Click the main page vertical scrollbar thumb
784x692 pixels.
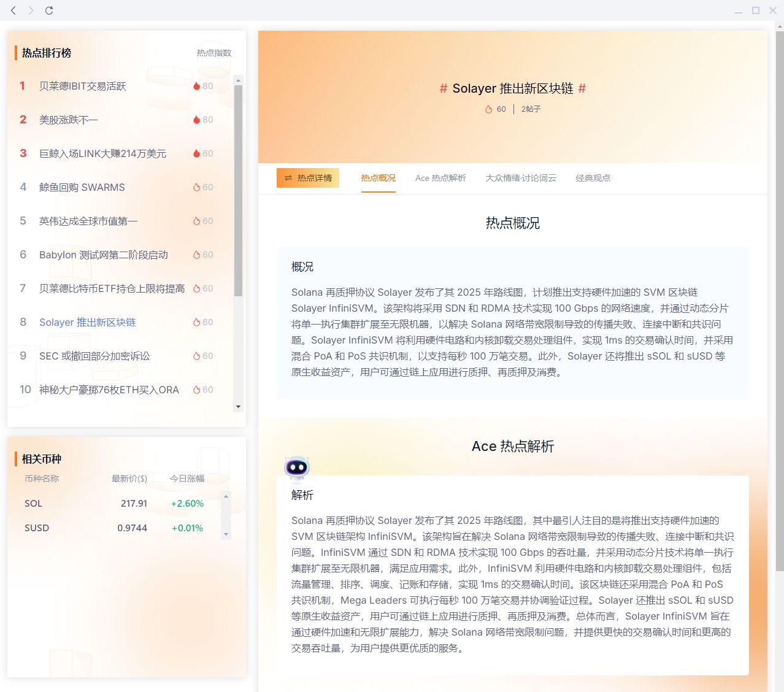click(x=780, y=301)
